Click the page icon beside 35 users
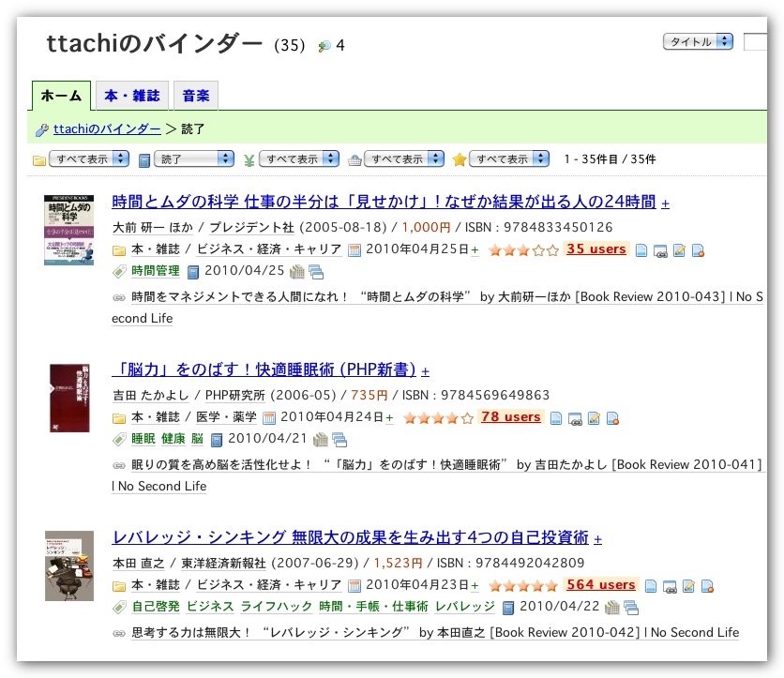The width and height of the screenshot is (784, 678). point(641,250)
